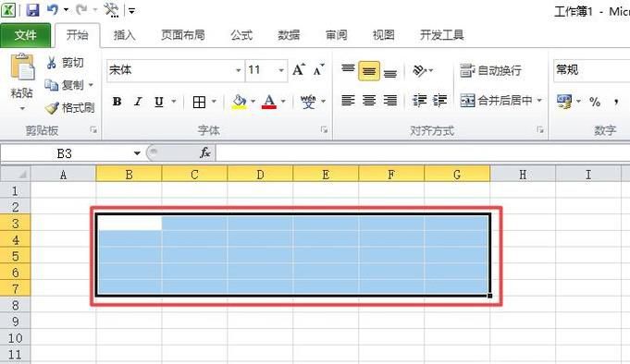
Task: Click the accounting number format icon
Action: (564, 101)
